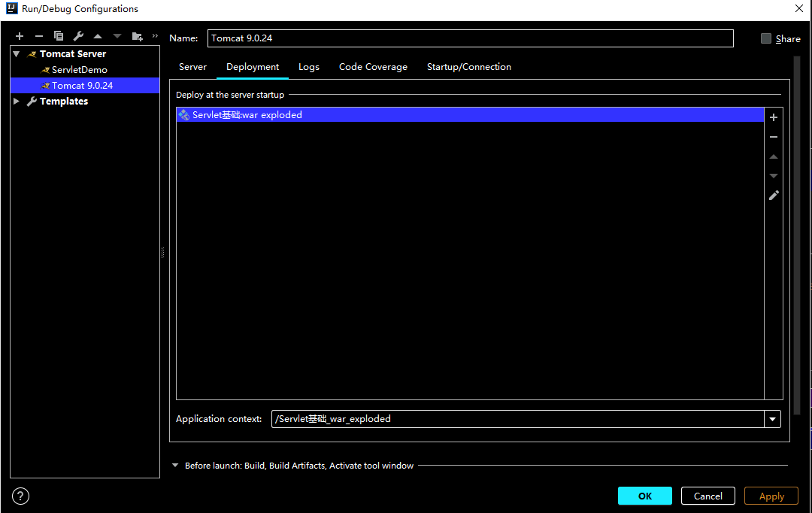
Task: Collapse the Before launch section
Action: click(x=175, y=466)
